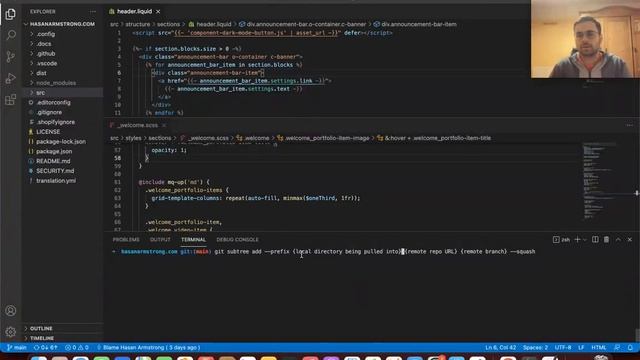The width and height of the screenshot is (640, 360).
Task: Close the terminal panel
Action: click(x=629, y=240)
